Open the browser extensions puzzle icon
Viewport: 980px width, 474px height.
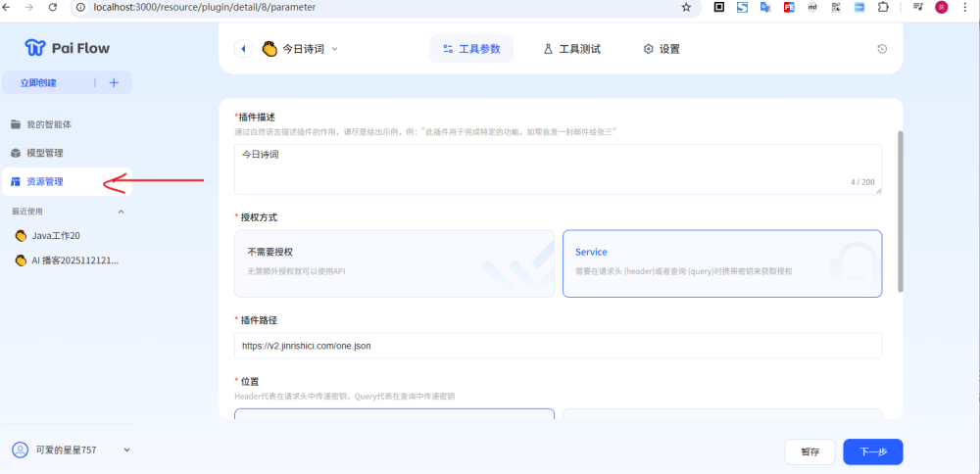pos(882,7)
